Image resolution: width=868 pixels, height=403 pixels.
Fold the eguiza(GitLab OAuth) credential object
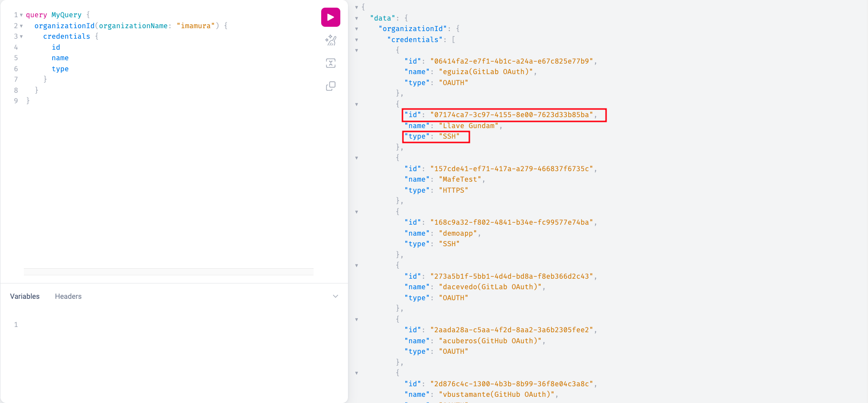(x=357, y=50)
